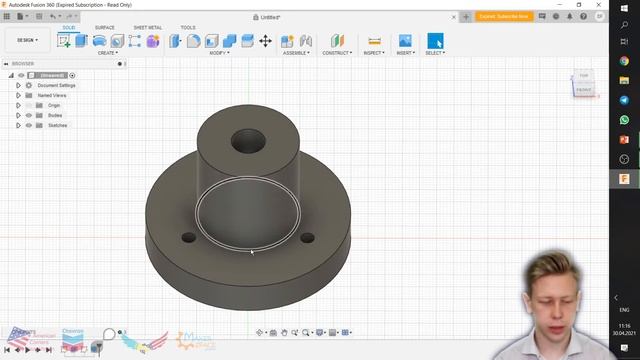Select the Construct plane tool
The width and height of the screenshot is (640, 360).
pyautogui.click(x=337, y=41)
